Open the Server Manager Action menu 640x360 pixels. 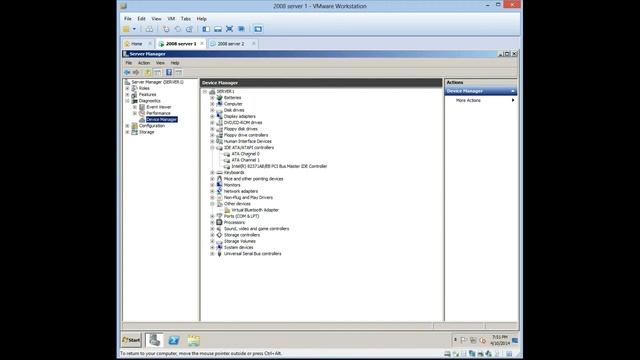click(x=144, y=63)
